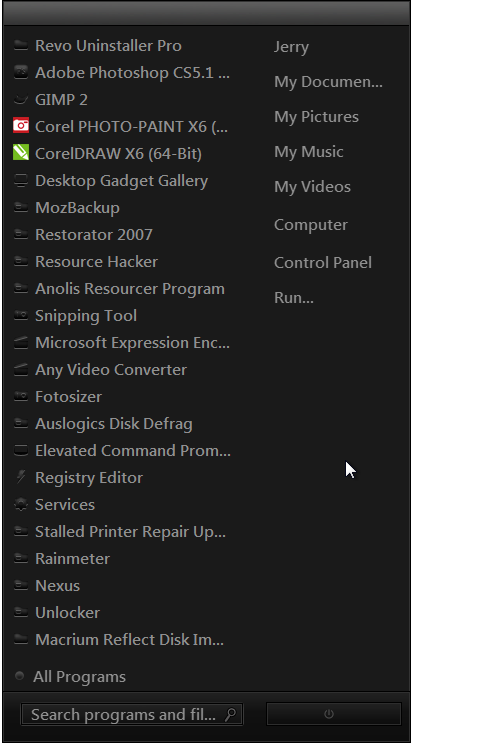Click the Services gear icon
Viewport: 490px width, 743px height.
tap(21, 504)
